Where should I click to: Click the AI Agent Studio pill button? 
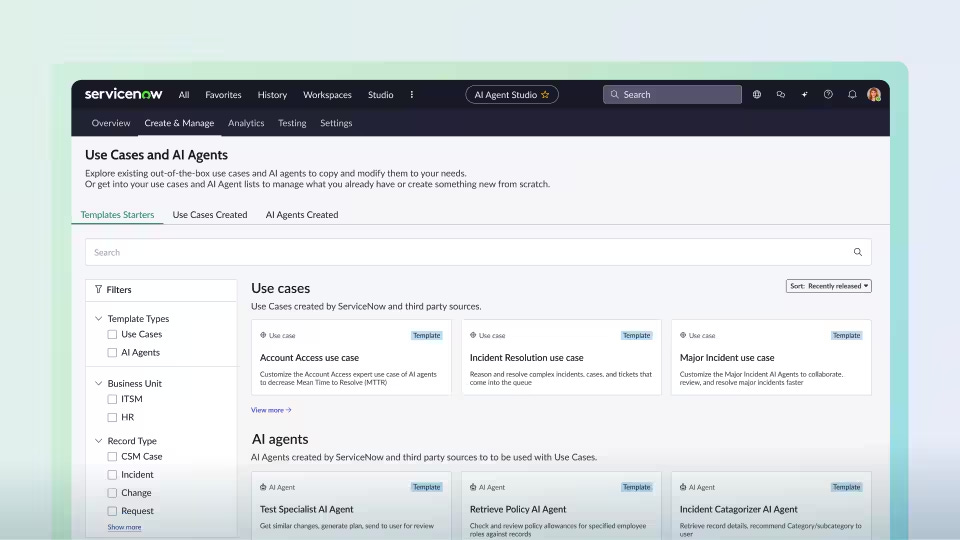point(512,94)
